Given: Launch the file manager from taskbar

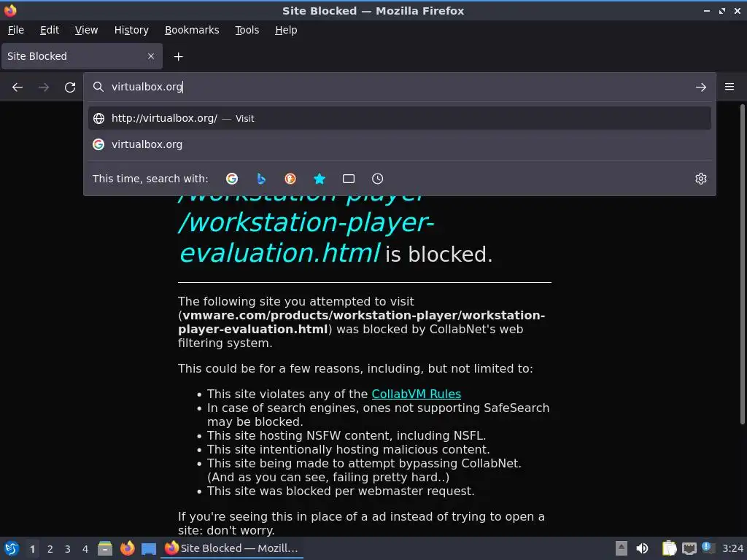Looking at the screenshot, I should click(x=105, y=548).
